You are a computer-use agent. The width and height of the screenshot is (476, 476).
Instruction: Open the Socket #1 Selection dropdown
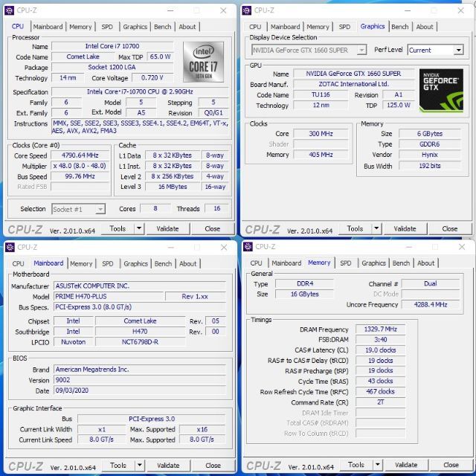tap(78, 209)
